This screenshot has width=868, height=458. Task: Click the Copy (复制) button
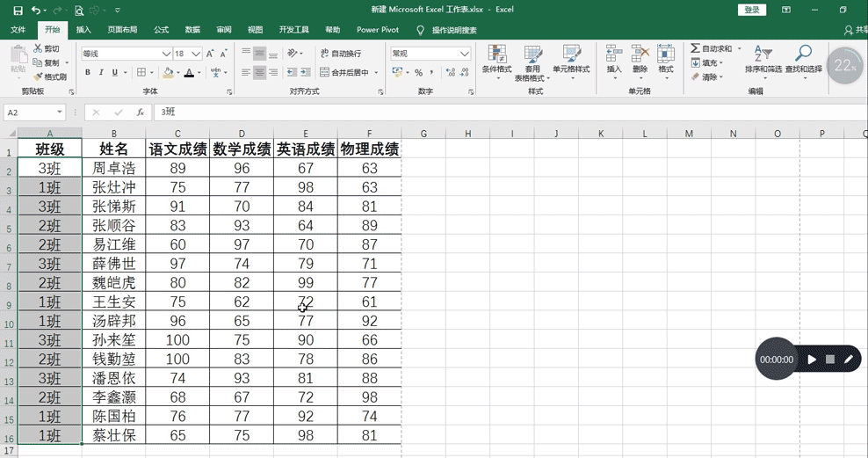pos(47,62)
